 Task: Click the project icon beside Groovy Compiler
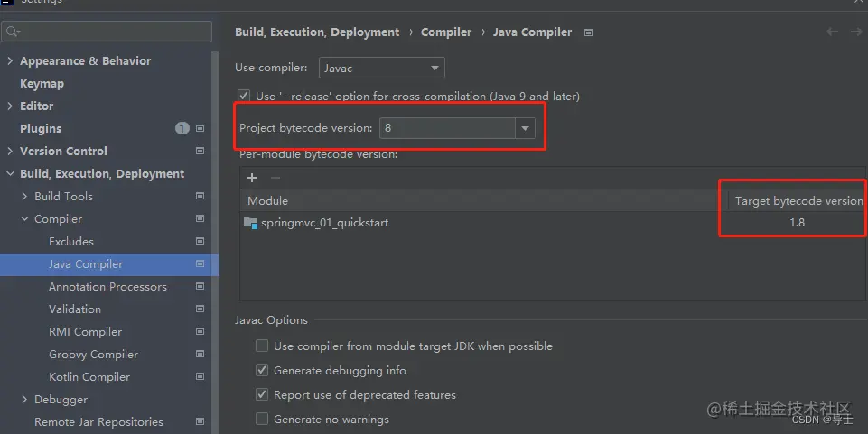(x=200, y=355)
